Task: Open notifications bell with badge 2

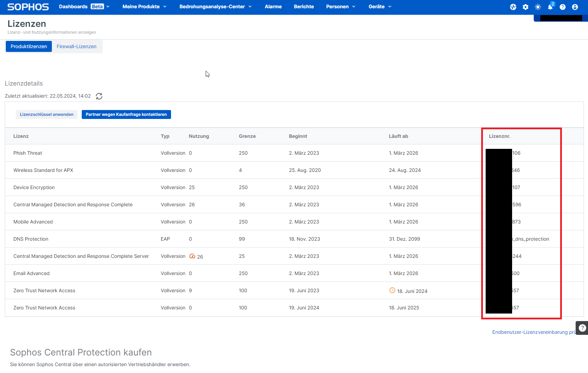Action: pos(551,7)
